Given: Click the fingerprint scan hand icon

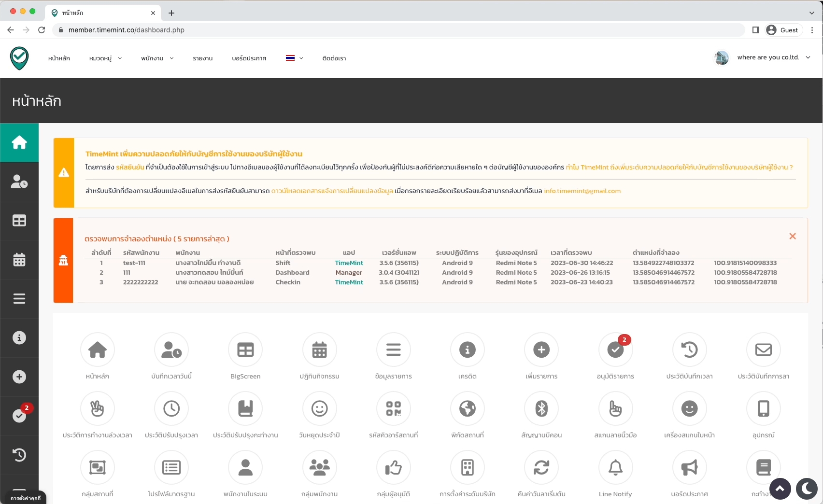Looking at the screenshot, I should 615,409.
